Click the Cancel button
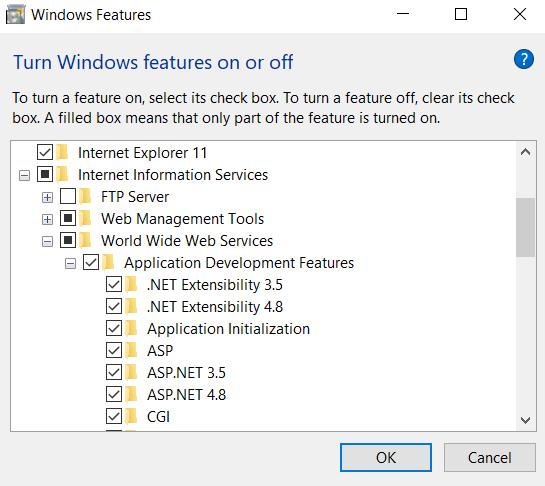545x486 pixels. point(490,457)
